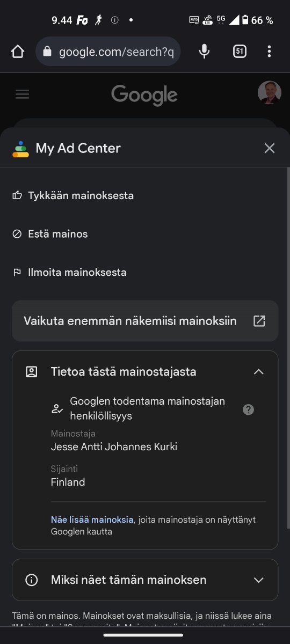Open the browser three-dot menu
Image resolution: width=290 pixels, height=644 pixels.
point(269,52)
